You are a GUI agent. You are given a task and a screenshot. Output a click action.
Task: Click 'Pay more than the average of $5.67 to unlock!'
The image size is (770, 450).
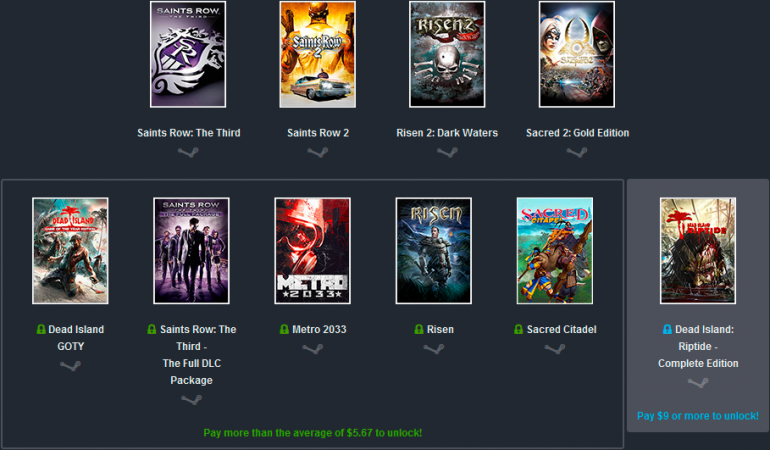click(313, 433)
